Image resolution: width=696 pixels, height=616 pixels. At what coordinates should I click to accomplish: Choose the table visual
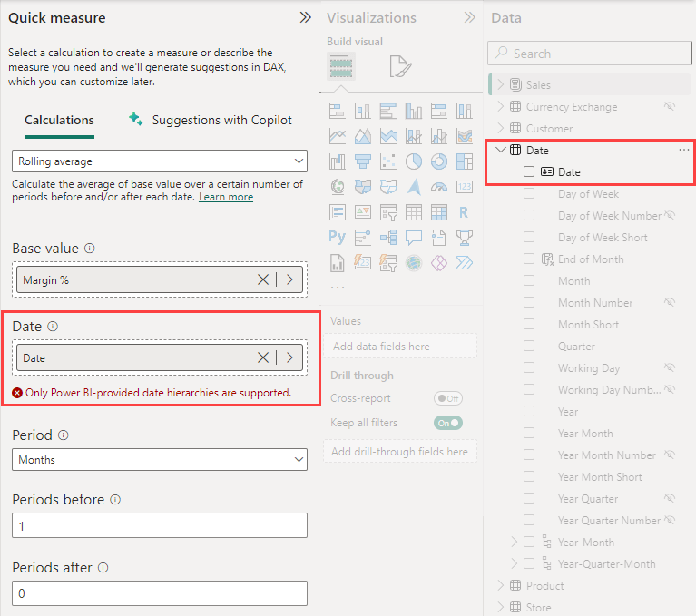click(414, 212)
